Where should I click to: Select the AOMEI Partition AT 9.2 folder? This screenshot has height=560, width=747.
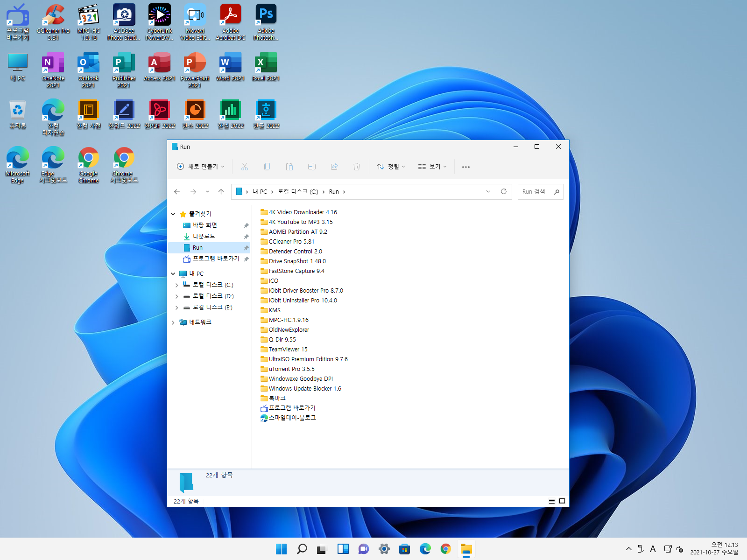294,232
